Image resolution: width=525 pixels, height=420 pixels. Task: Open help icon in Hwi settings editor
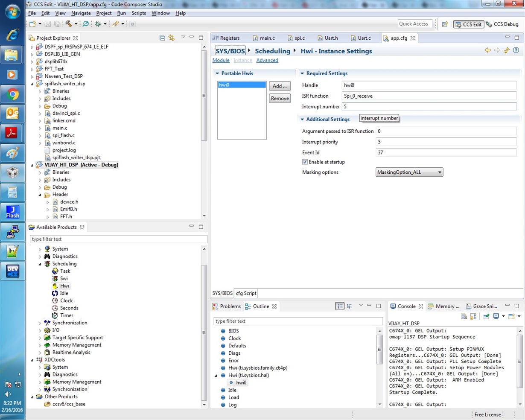pyautogui.click(x=516, y=50)
